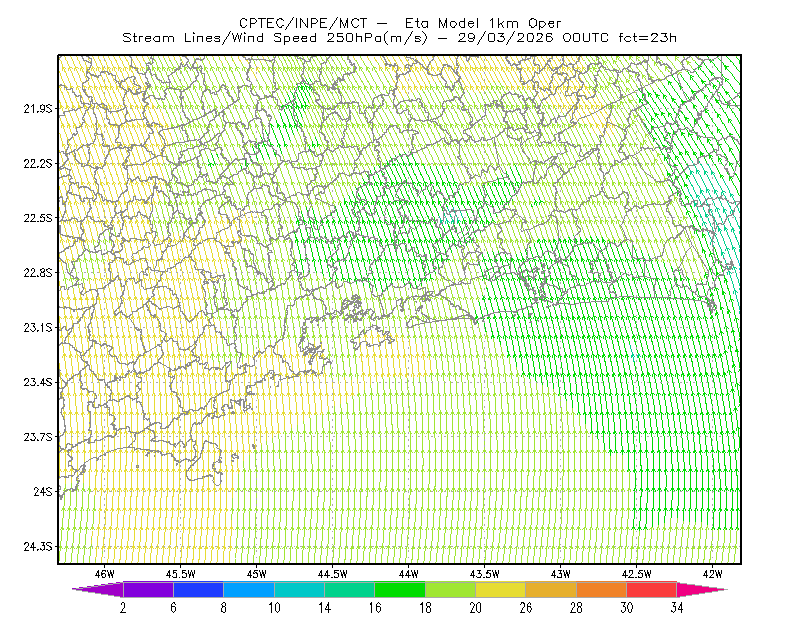Click the orange 28–30 colorbar segment

coord(601,589)
